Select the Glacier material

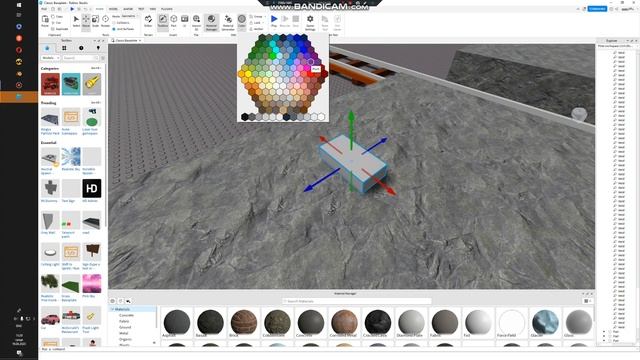click(545, 322)
